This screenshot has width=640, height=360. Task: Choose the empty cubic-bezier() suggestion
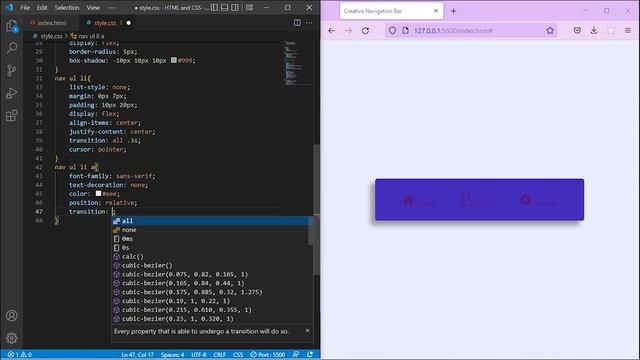pyautogui.click(x=210, y=265)
